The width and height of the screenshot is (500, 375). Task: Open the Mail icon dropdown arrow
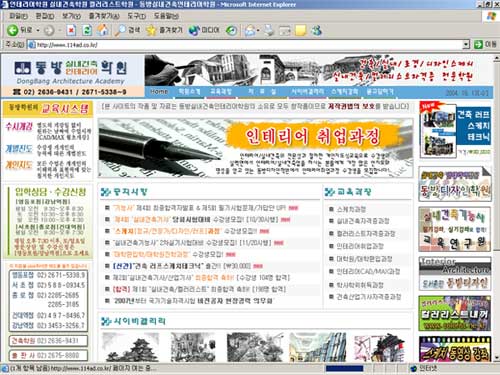(x=258, y=31)
